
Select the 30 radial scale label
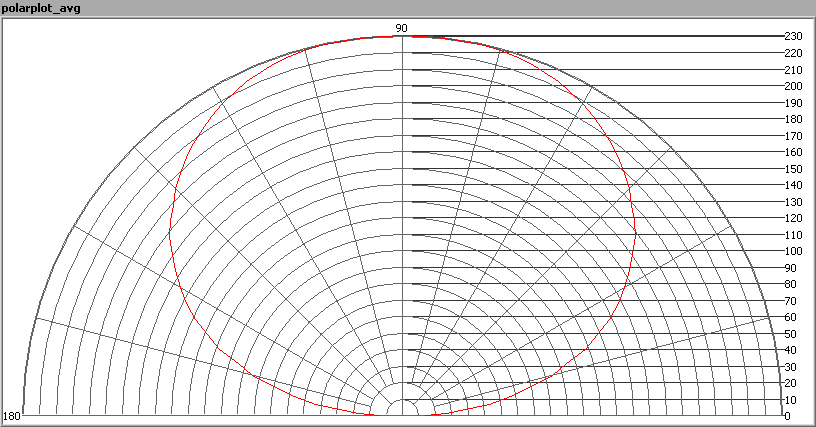point(790,367)
